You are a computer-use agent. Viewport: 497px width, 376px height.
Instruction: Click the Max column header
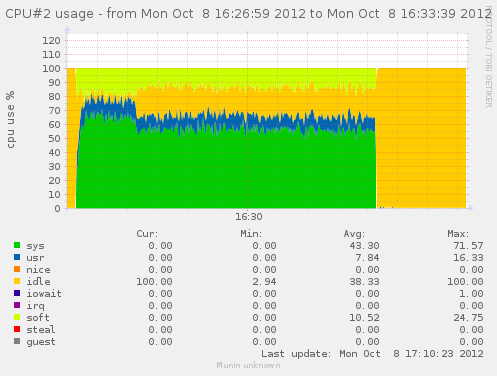click(458, 234)
